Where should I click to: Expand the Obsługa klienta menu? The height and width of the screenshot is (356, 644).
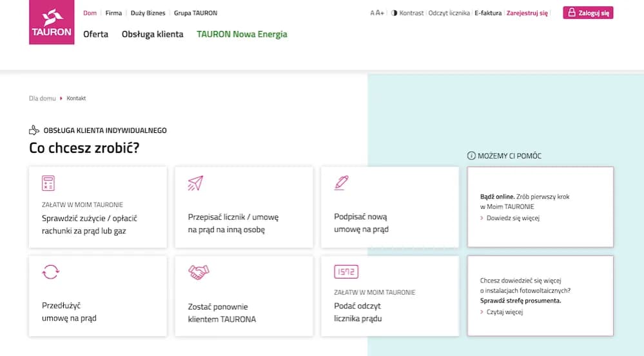[x=152, y=34]
